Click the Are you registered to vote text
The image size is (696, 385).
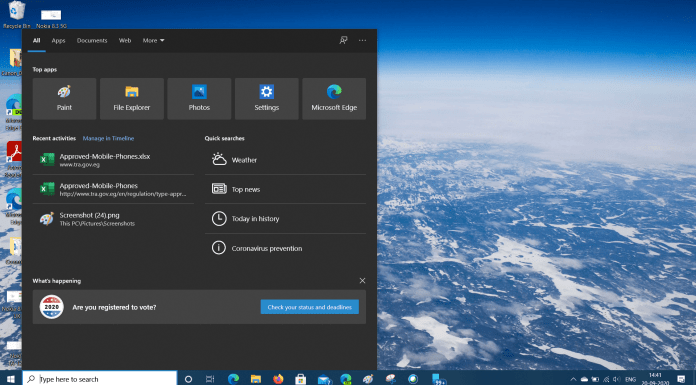click(114, 307)
